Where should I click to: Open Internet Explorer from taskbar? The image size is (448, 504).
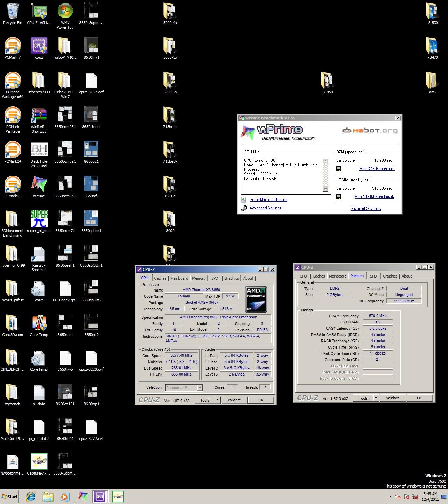[31, 496]
